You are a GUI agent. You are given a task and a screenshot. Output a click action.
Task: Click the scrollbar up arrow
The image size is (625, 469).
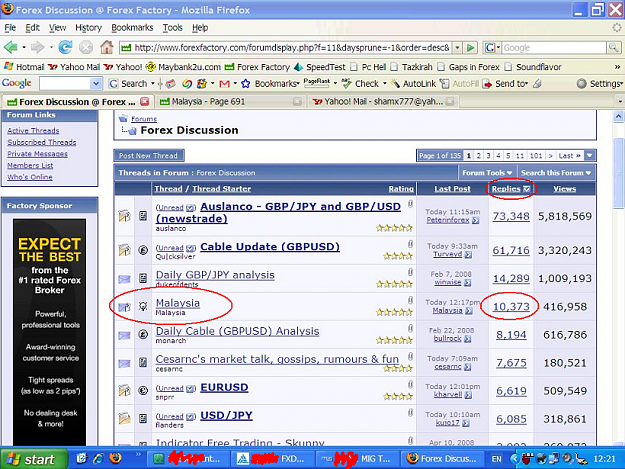coord(618,116)
